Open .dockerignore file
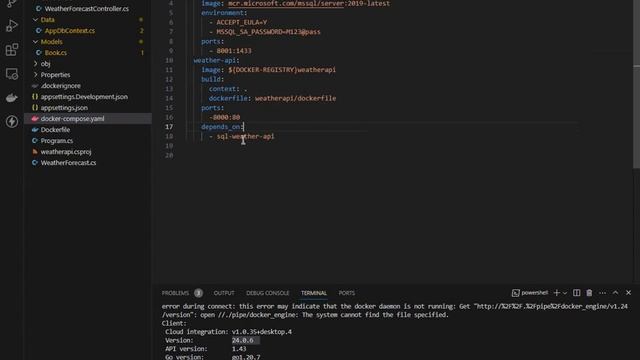This screenshot has width=640, height=360. [x=60, y=86]
